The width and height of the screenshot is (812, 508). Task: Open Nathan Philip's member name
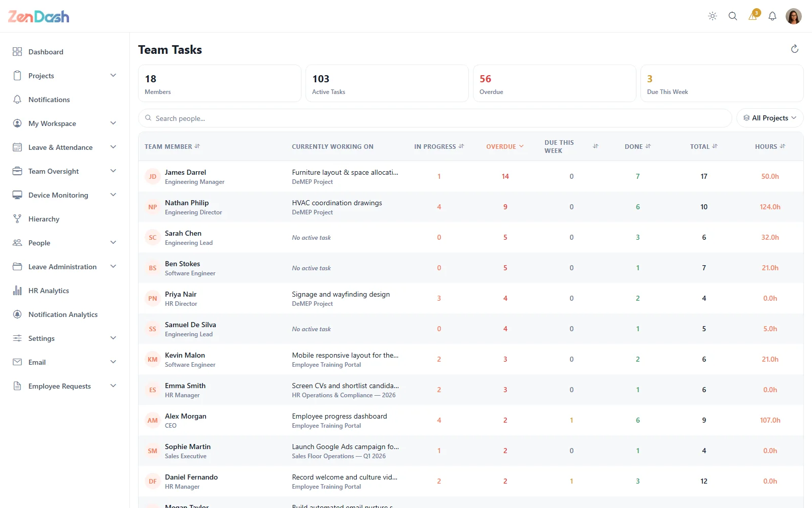coord(187,203)
